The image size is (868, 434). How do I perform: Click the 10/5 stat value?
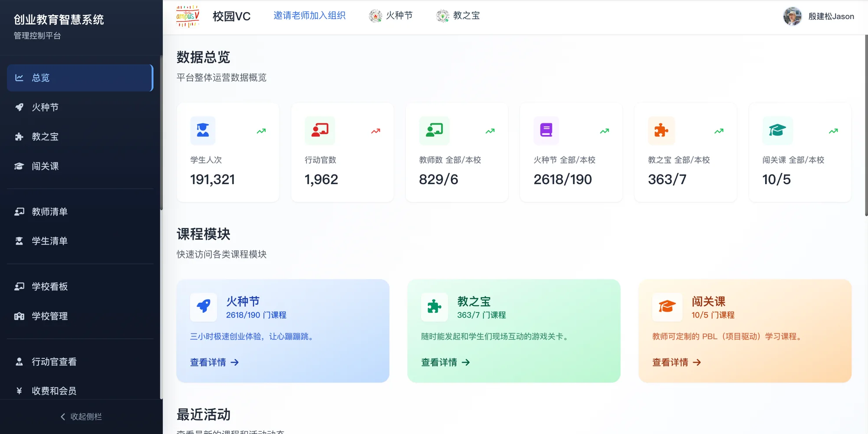[x=776, y=179]
